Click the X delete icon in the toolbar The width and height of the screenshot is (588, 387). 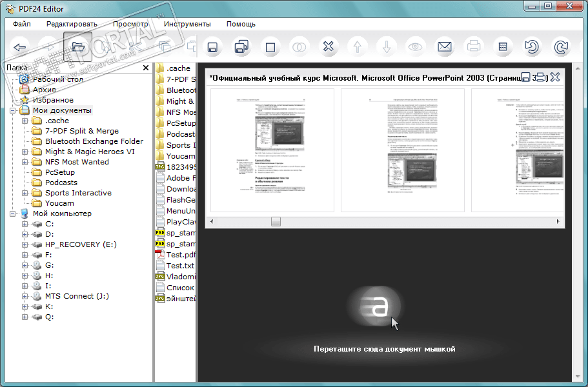tap(328, 47)
